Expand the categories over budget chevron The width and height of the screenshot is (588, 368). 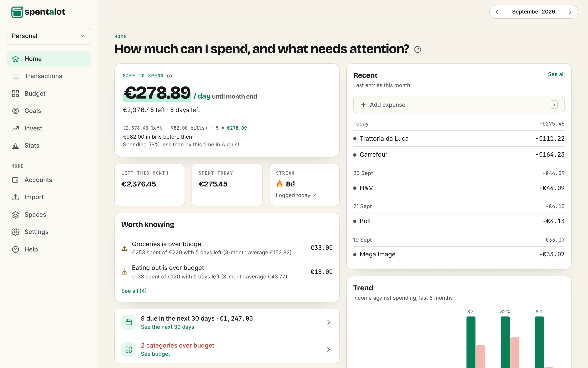pyautogui.click(x=329, y=350)
